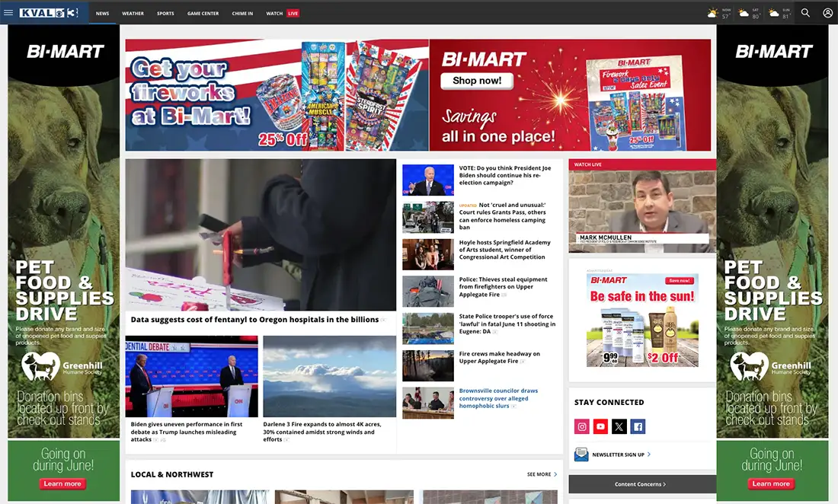The image size is (838, 504).
Task: Open the Weather menu tab
Action: [133, 14]
